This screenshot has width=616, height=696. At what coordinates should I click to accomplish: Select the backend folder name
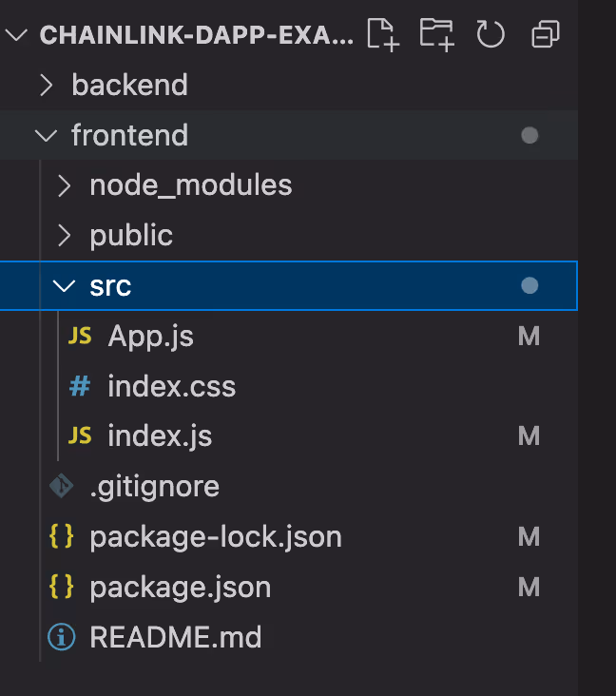pyautogui.click(x=130, y=85)
